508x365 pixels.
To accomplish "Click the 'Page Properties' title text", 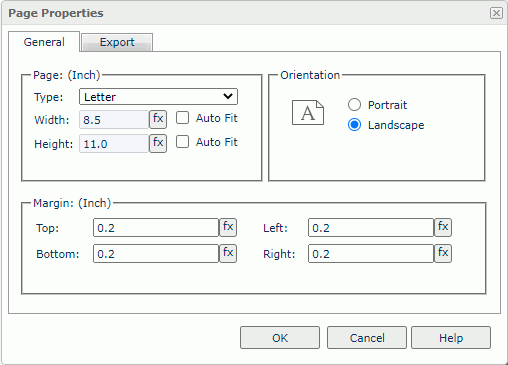I will (56, 13).
